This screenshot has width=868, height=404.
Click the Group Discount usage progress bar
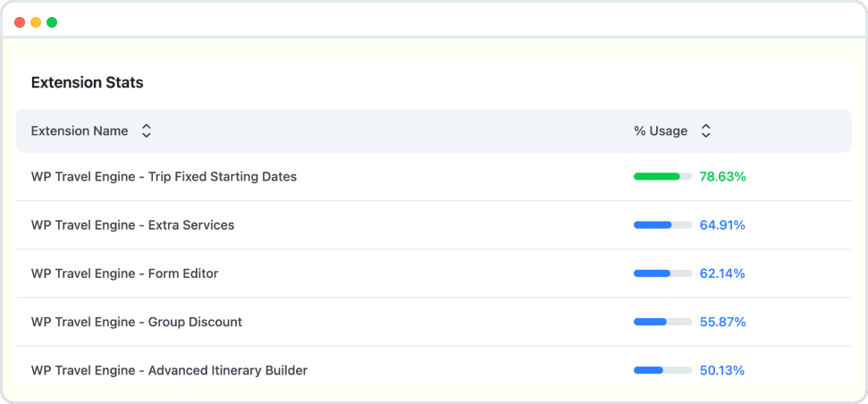(662, 322)
